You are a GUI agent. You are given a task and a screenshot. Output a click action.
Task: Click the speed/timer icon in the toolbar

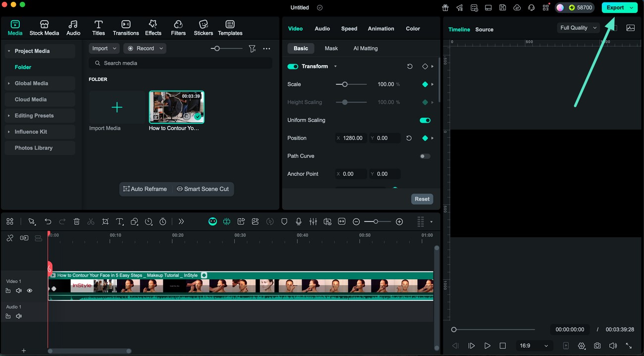coord(149,221)
